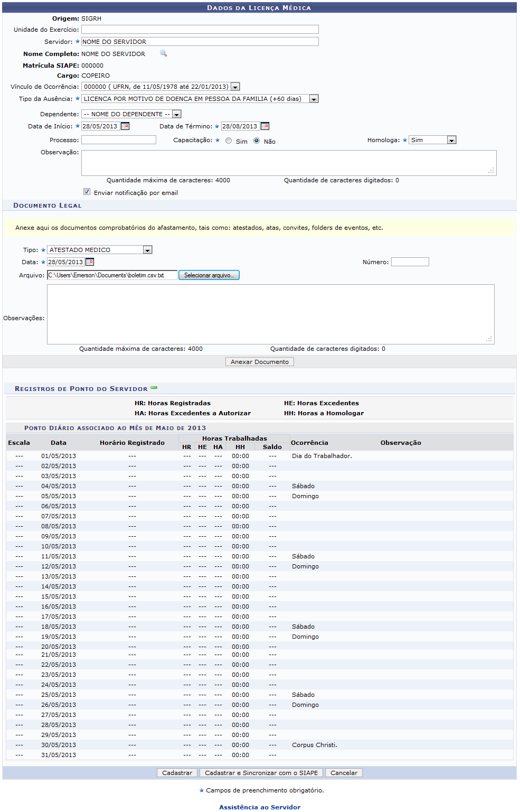Click the Saldo column header
Screen dimensions: 520x812
(x=272, y=447)
